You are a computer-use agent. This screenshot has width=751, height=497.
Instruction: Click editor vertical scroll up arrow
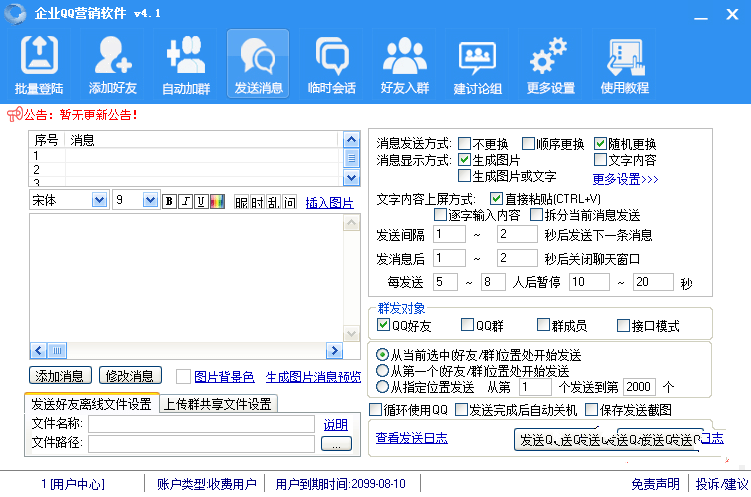pyautogui.click(x=352, y=223)
